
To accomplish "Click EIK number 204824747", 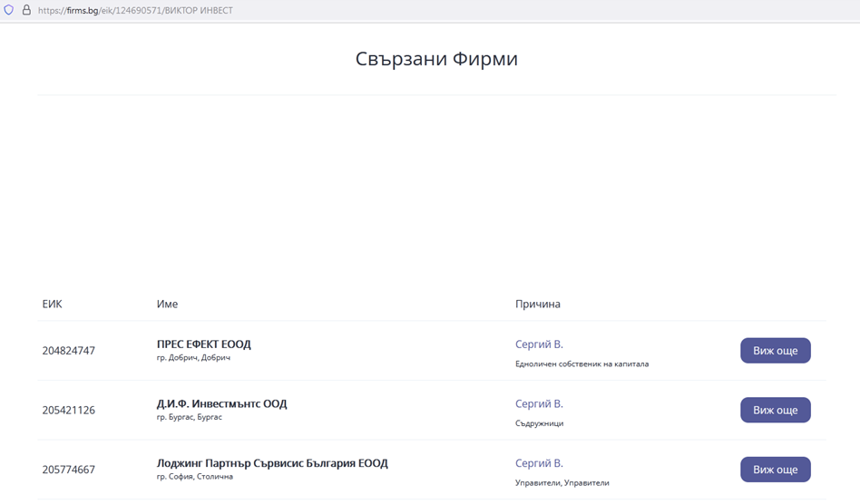I will tap(69, 351).
